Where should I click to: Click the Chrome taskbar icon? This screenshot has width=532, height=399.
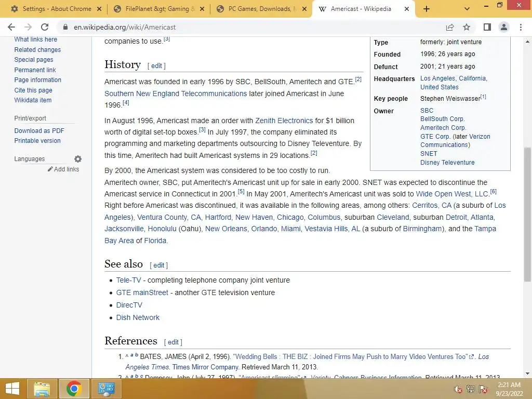(x=74, y=389)
